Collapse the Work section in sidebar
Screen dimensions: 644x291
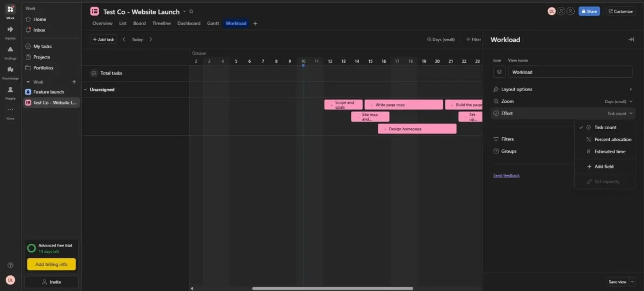pos(28,82)
